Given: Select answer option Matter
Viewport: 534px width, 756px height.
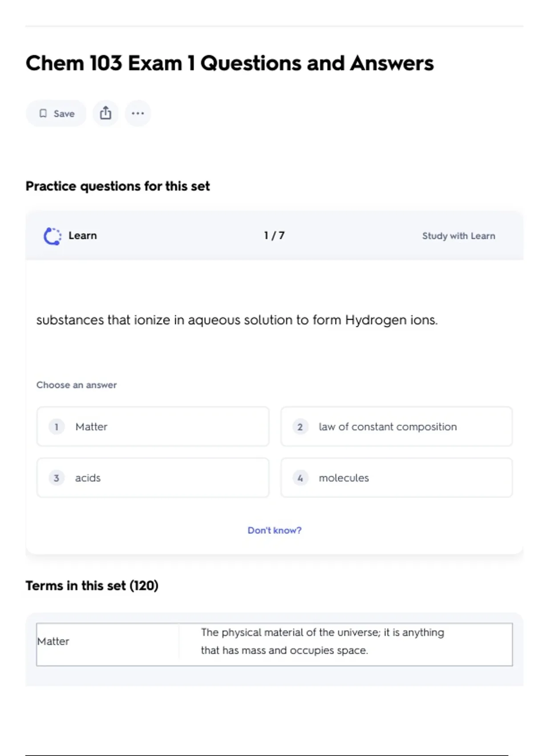Looking at the screenshot, I should (153, 426).
